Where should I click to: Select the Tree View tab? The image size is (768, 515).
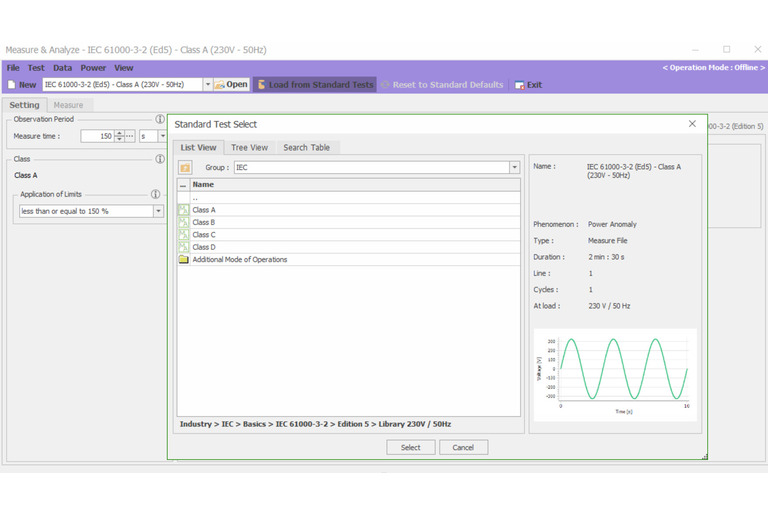pos(249,147)
